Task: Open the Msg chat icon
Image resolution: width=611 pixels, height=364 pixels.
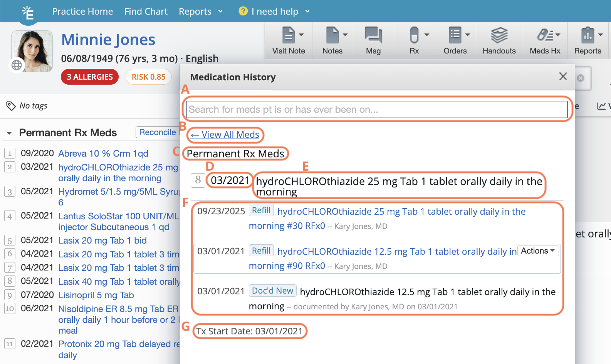Action: tap(373, 35)
